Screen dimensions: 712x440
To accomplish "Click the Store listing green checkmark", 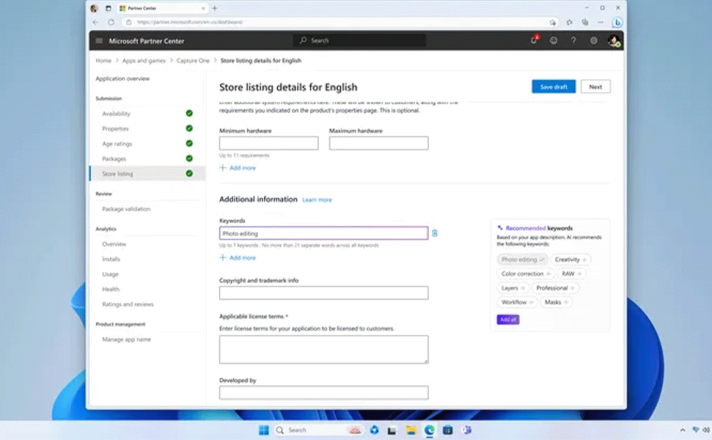I will pos(189,173).
